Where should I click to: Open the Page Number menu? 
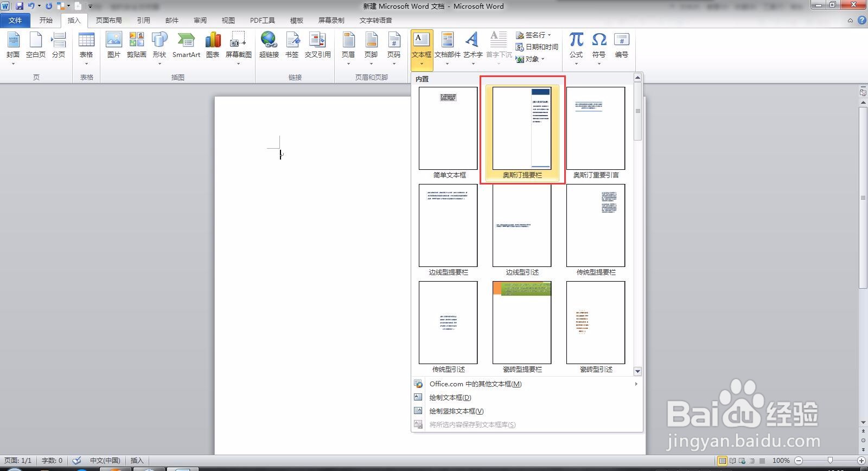tap(394, 48)
